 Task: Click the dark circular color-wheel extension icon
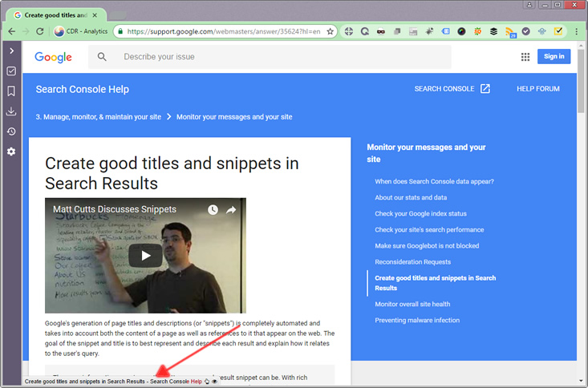pos(461,31)
